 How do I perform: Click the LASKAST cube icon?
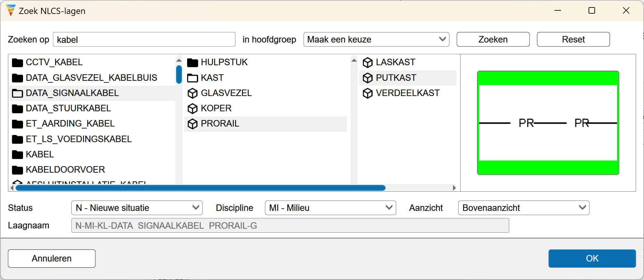[367, 62]
